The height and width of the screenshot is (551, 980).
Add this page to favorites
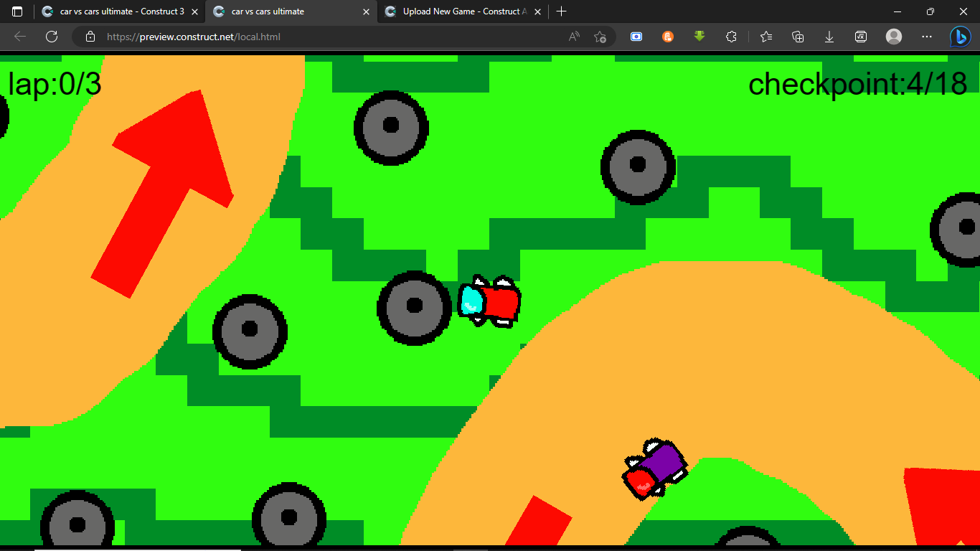click(600, 37)
